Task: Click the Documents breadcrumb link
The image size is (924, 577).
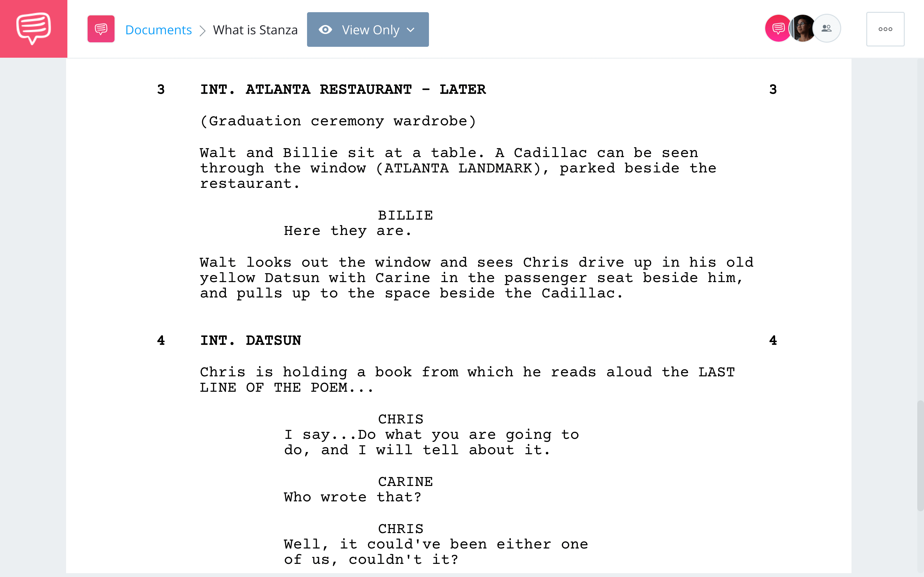Action: 158,29
